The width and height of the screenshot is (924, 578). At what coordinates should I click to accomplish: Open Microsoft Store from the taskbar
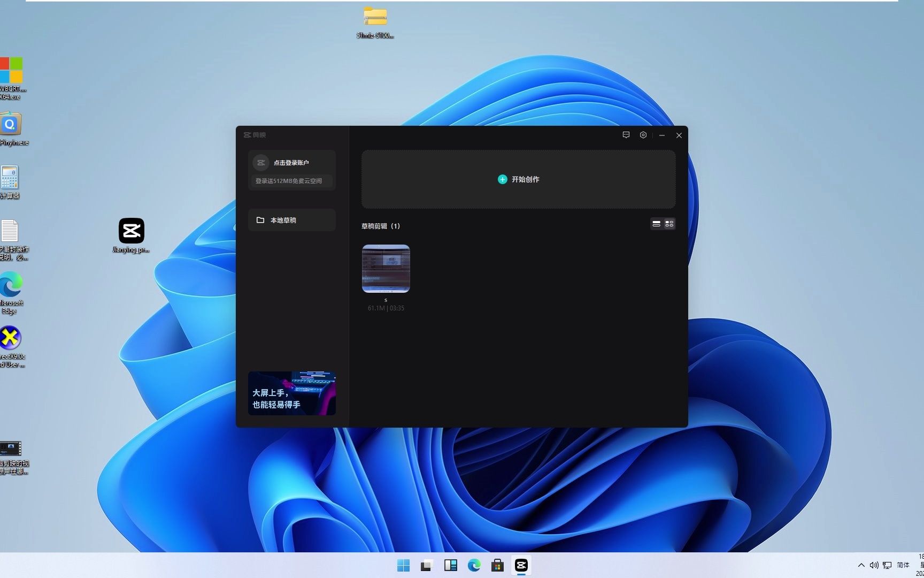[497, 565]
